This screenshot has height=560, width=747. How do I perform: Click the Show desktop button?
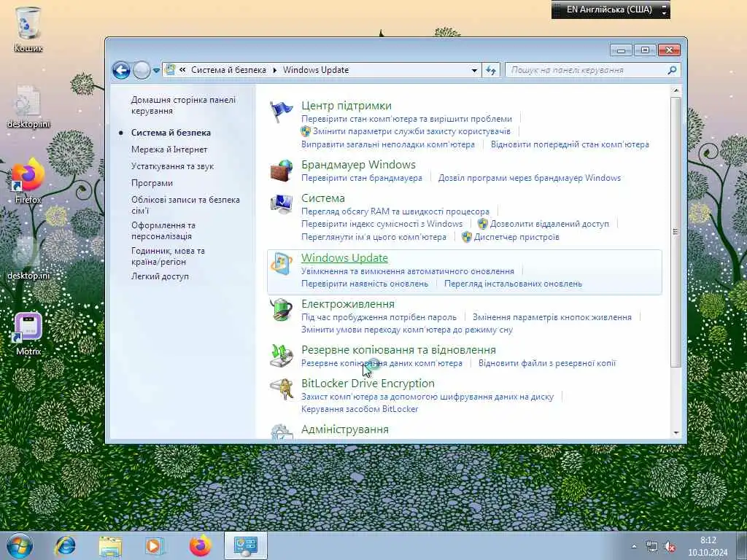[x=742, y=545]
